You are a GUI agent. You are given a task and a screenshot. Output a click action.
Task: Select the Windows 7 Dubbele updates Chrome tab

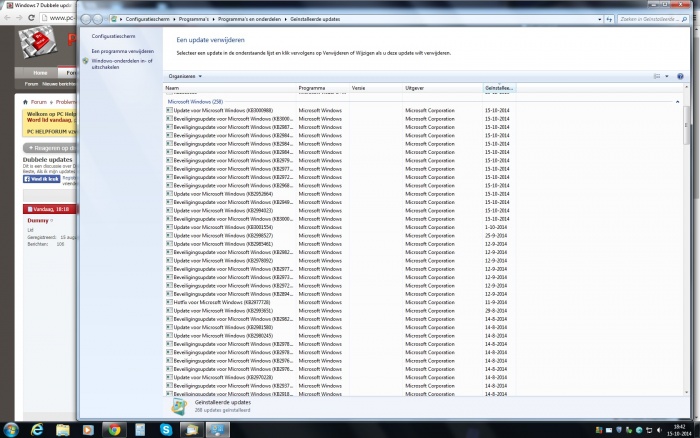click(39, 5)
